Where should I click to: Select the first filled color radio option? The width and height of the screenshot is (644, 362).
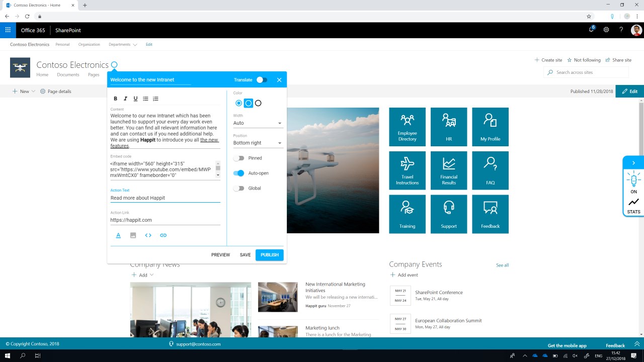239,103
